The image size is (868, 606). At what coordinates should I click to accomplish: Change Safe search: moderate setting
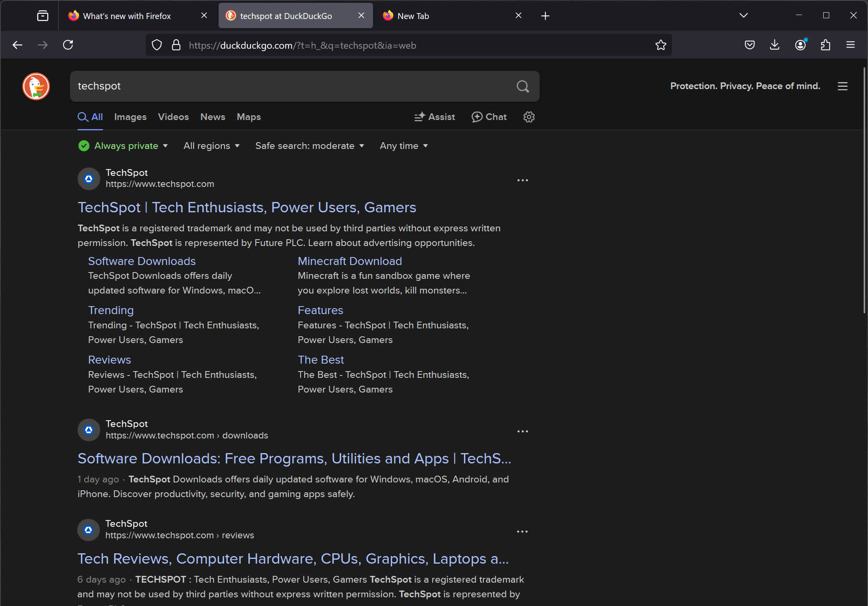(x=310, y=146)
